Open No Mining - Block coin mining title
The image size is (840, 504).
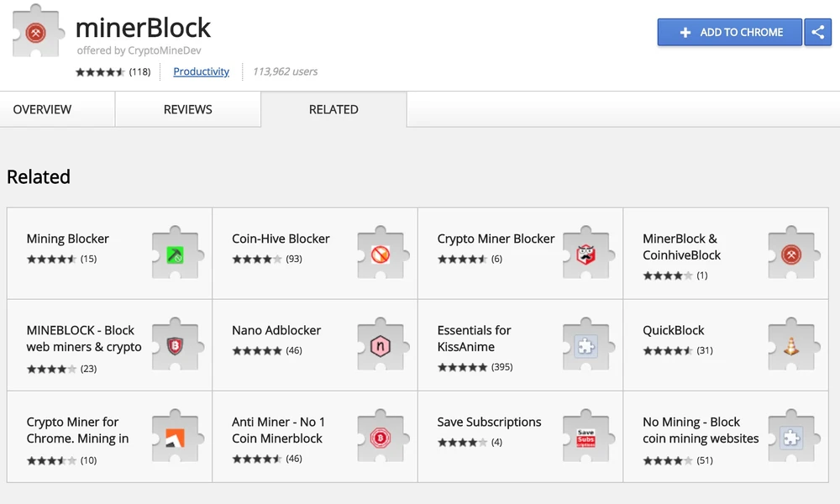tap(700, 430)
